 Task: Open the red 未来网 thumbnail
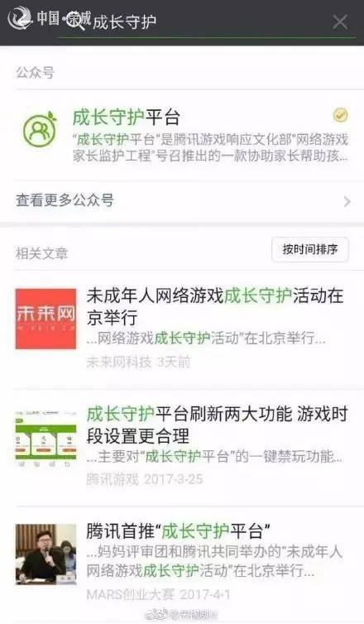click(45, 319)
